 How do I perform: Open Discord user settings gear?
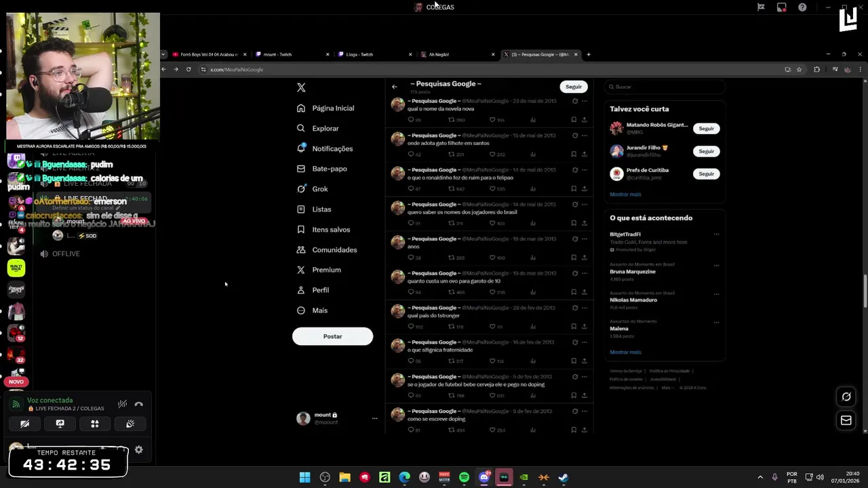point(139,449)
